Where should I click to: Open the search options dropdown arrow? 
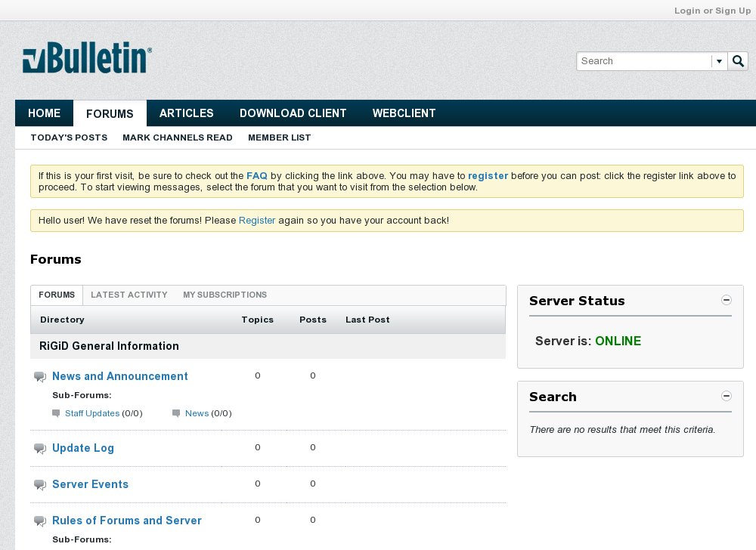coord(720,61)
